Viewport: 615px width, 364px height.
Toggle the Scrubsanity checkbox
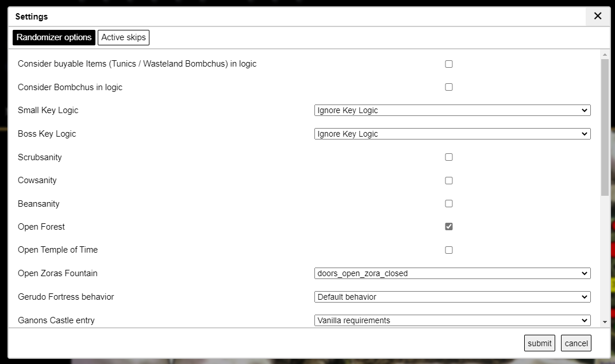[x=449, y=157]
